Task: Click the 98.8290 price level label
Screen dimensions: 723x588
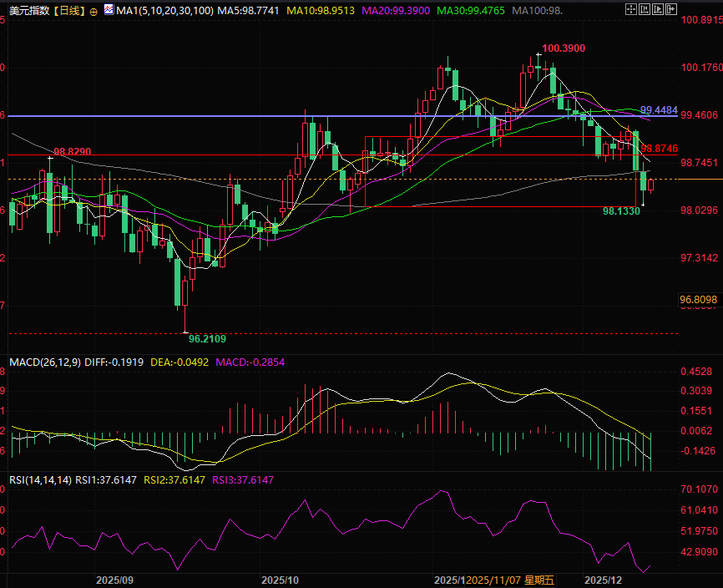Action: 72,153
